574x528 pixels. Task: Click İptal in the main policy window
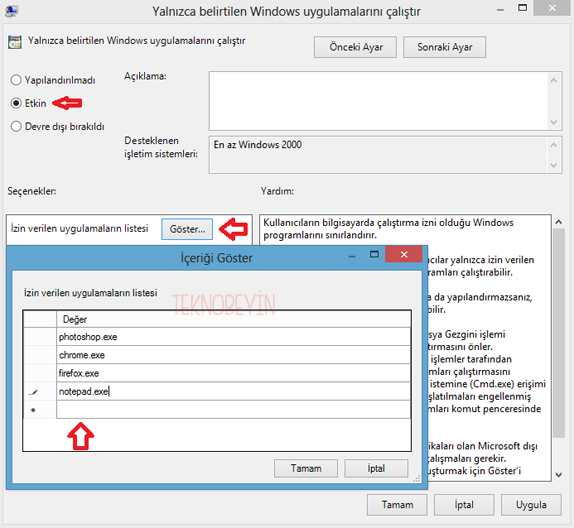click(464, 505)
